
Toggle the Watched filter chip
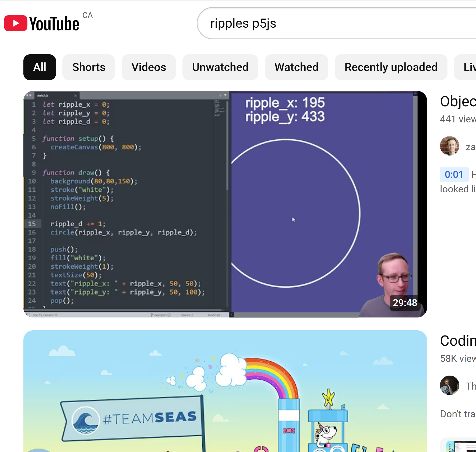[296, 67]
